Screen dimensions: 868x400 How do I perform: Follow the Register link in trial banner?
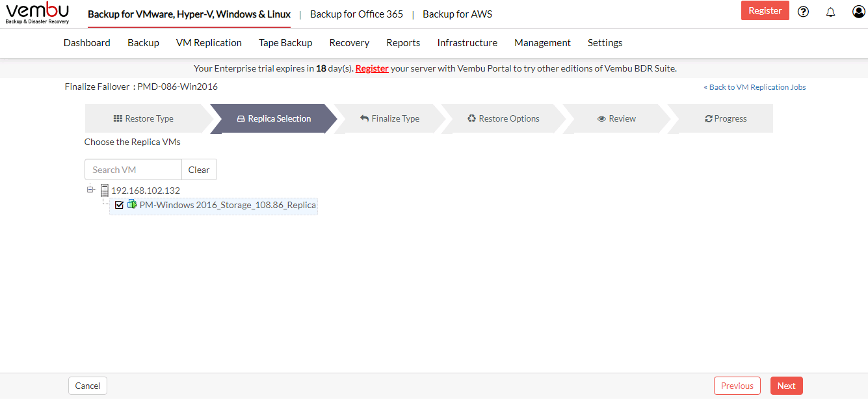tap(372, 68)
